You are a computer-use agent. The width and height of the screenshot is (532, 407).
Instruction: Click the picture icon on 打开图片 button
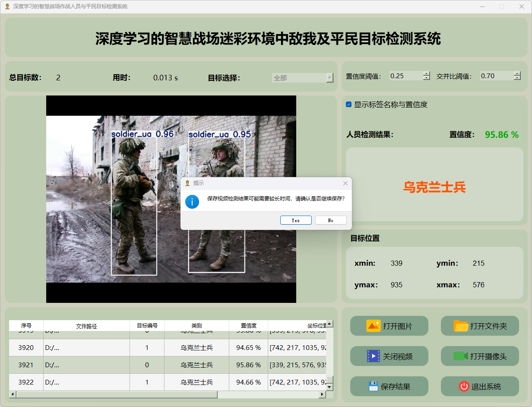pyautogui.click(x=373, y=326)
